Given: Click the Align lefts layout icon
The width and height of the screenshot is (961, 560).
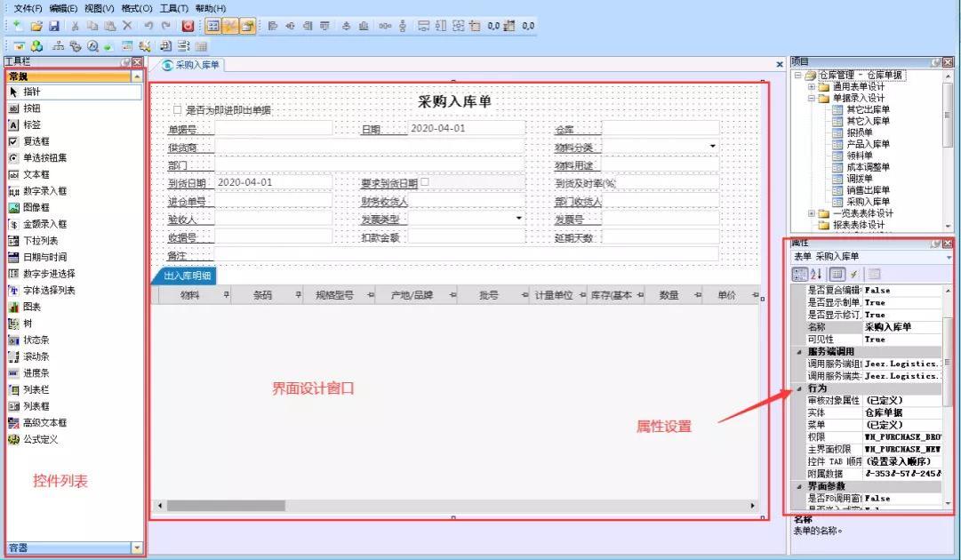Looking at the screenshot, I should [273, 26].
